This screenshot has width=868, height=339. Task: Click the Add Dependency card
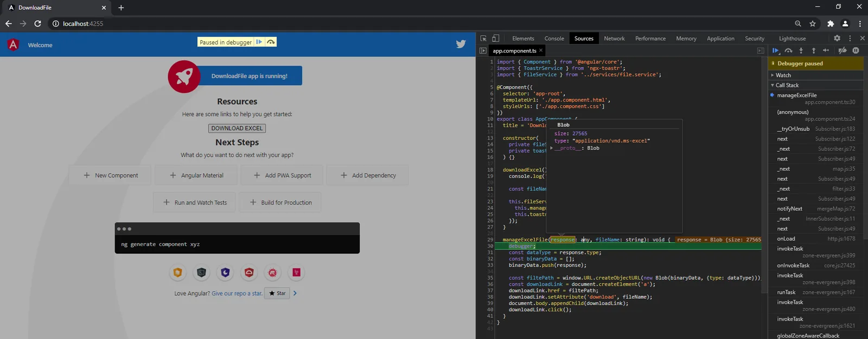tap(367, 175)
